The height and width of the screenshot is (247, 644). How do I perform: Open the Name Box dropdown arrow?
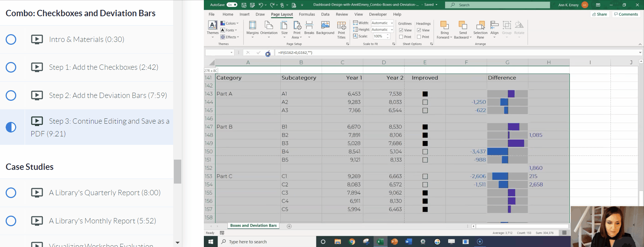tap(232, 53)
